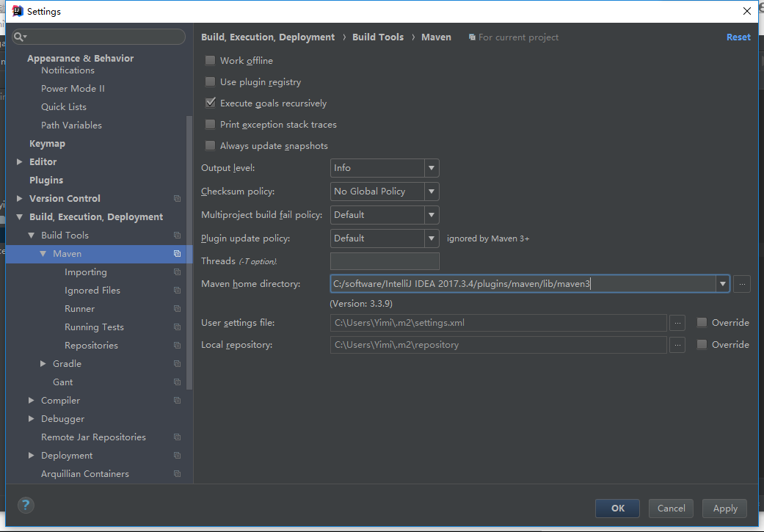Check Override for Local repository
The height and width of the screenshot is (532, 764).
pyautogui.click(x=702, y=344)
